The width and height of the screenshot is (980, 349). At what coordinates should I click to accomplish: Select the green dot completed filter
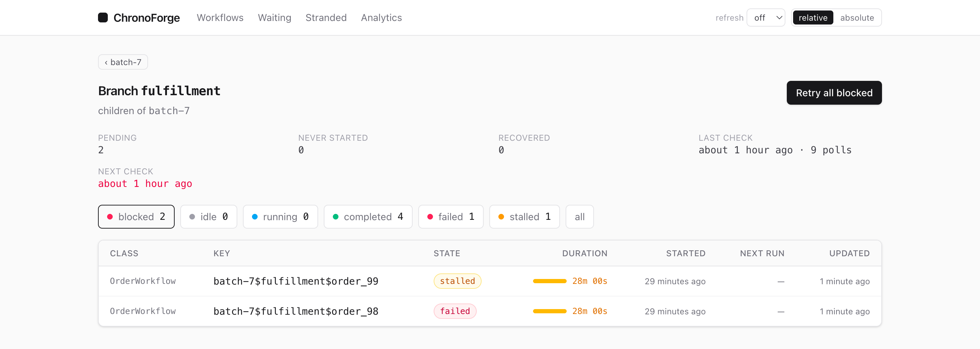point(368,217)
